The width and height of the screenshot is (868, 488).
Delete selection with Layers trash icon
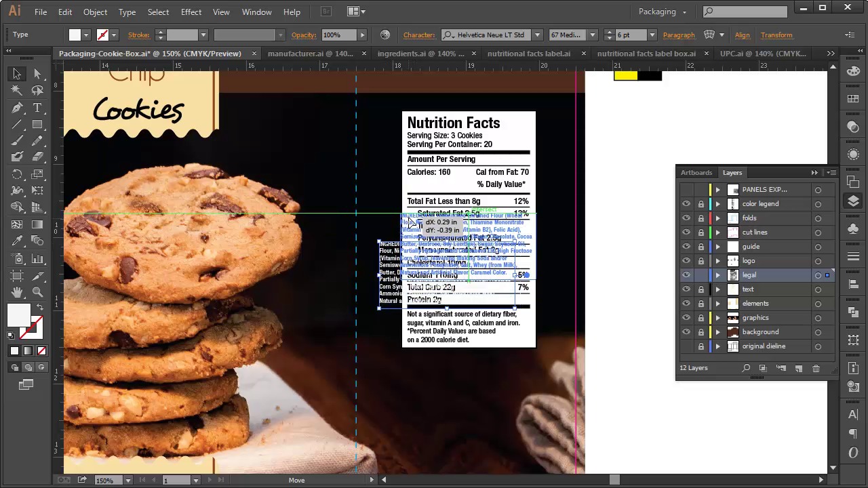pyautogui.click(x=816, y=368)
